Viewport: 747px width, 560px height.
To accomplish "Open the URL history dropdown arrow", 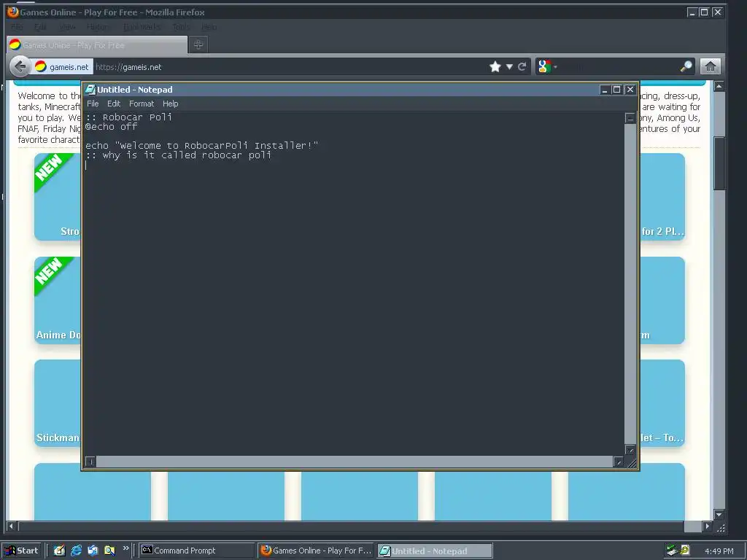I will click(509, 66).
